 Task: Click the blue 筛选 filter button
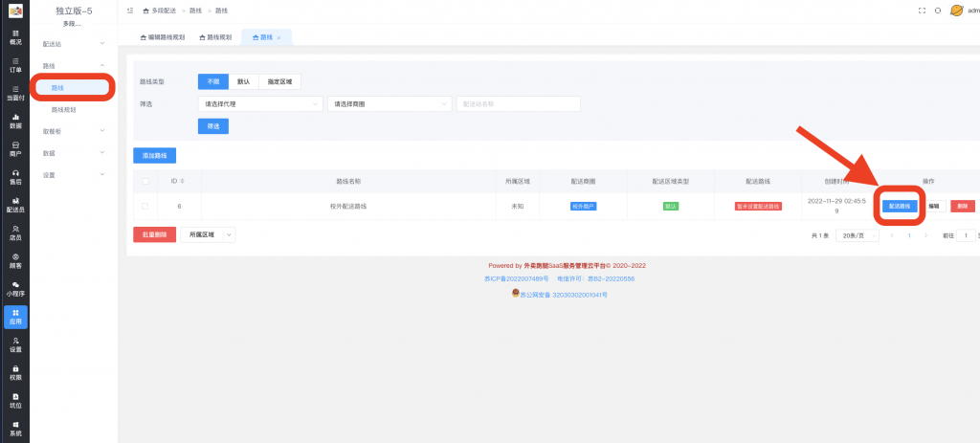[213, 126]
